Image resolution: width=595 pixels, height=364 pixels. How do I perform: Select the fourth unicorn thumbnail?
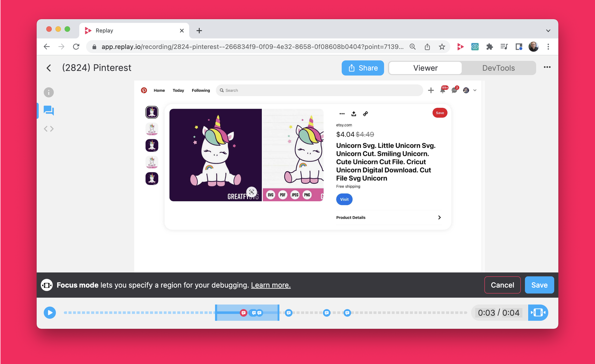(152, 162)
